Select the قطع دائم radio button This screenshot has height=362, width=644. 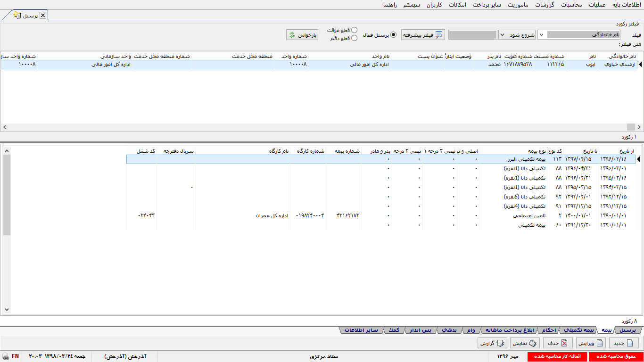click(x=354, y=38)
